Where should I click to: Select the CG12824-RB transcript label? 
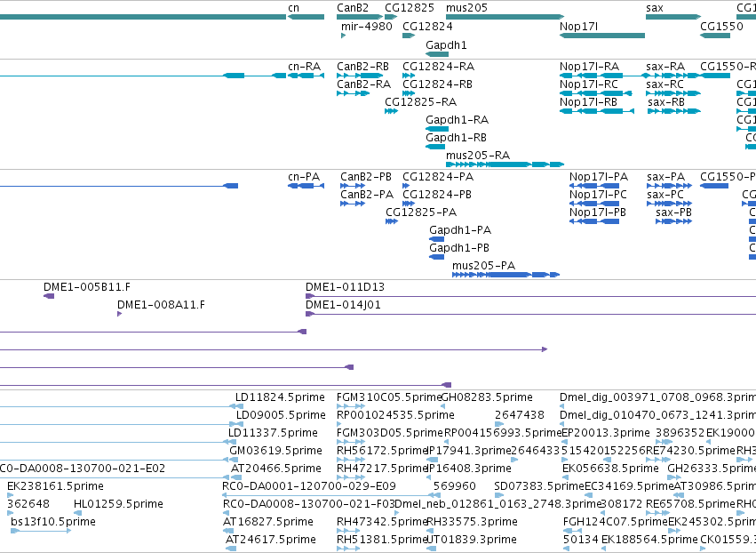437,84
